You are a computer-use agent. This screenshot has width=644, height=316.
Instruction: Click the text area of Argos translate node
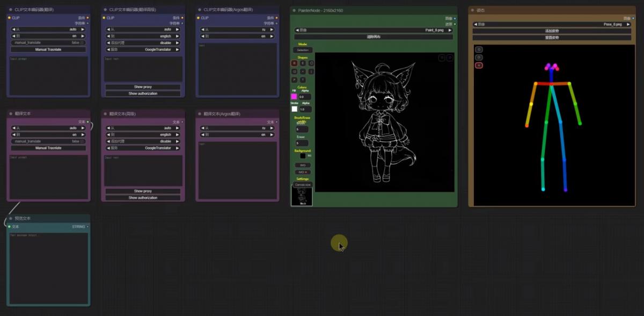237,169
